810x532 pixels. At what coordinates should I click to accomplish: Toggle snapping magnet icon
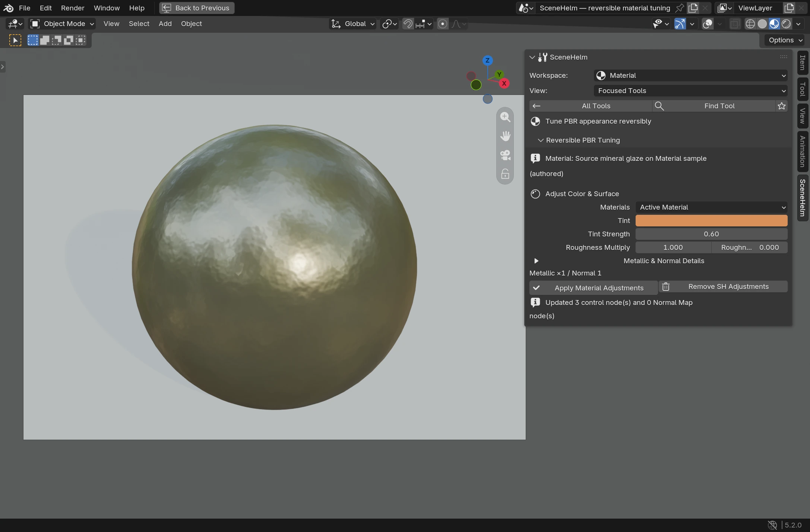pyautogui.click(x=408, y=24)
